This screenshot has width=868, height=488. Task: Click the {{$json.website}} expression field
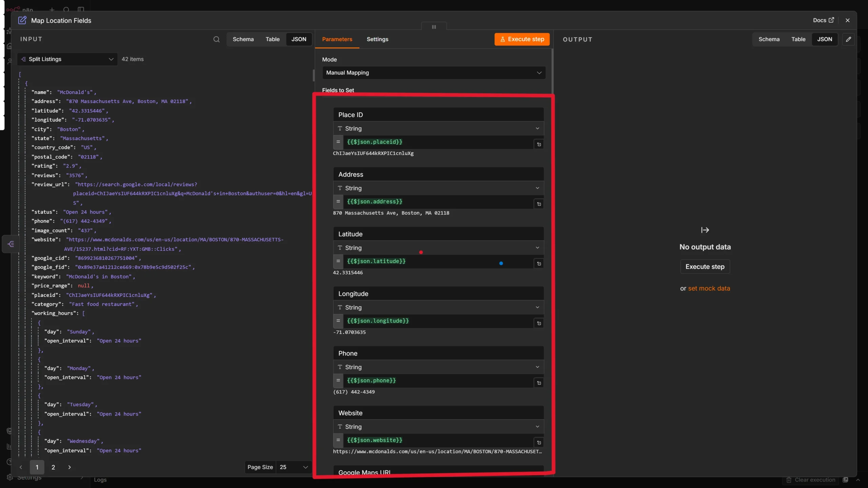438,440
